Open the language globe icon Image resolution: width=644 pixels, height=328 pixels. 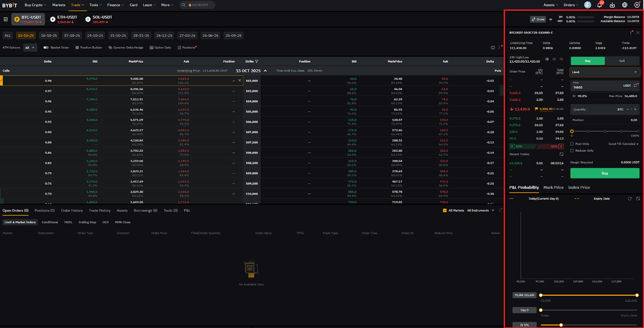coord(625,5)
